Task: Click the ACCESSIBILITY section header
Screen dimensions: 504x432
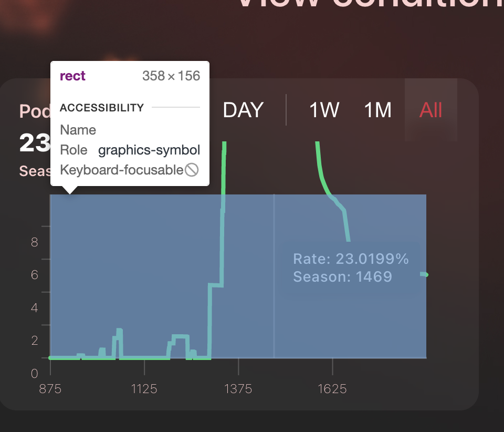Action: coord(102,108)
